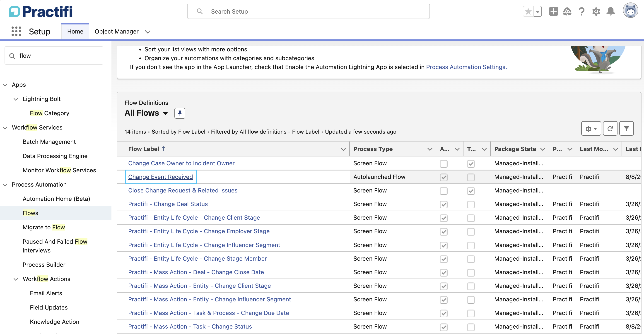Collapse the Workflow Services section
Viewport: 644px width, 334px height.
coord(5,128)
